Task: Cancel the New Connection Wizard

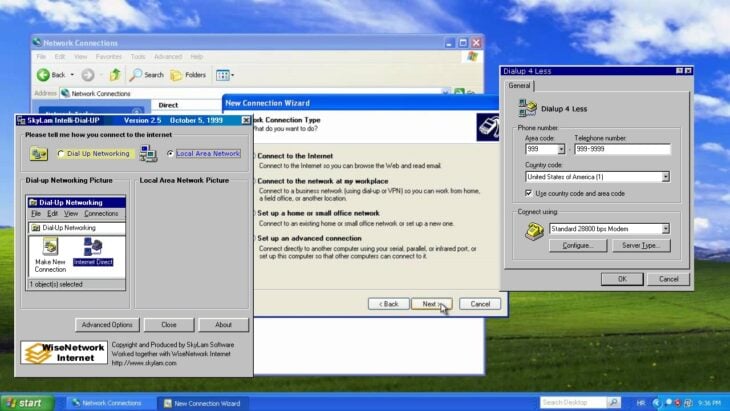Action: coord(480,304)
